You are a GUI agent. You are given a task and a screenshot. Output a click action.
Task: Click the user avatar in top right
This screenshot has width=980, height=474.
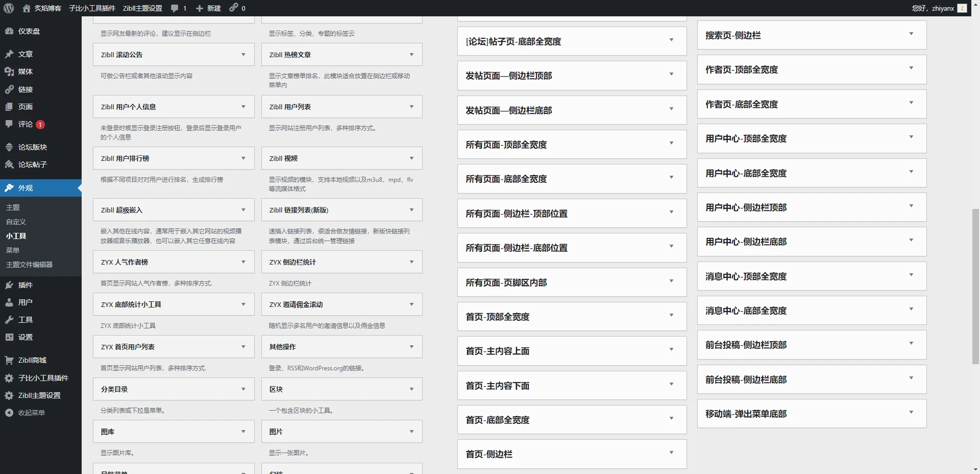pyautogui.click(x=962, y=8)
